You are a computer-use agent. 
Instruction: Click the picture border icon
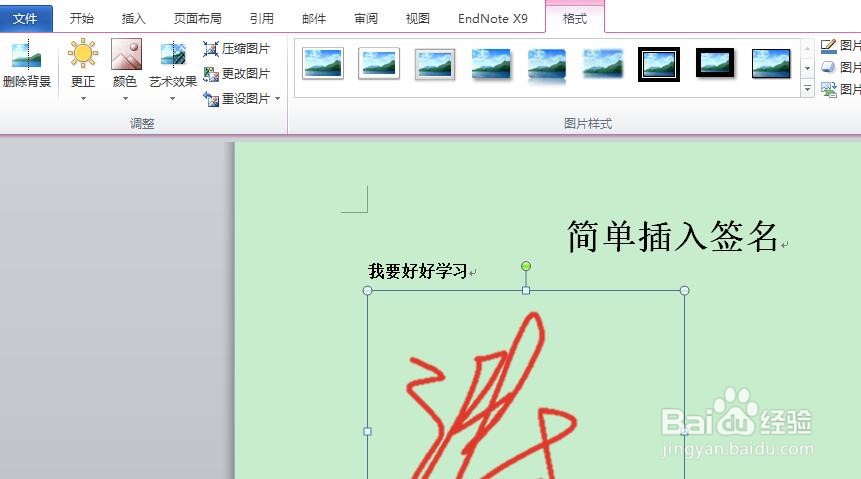pyautogui.click(x=828, y=46)
